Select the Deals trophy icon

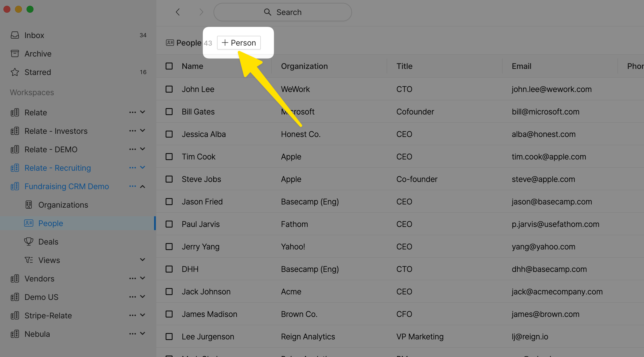(x=29, y=241)
